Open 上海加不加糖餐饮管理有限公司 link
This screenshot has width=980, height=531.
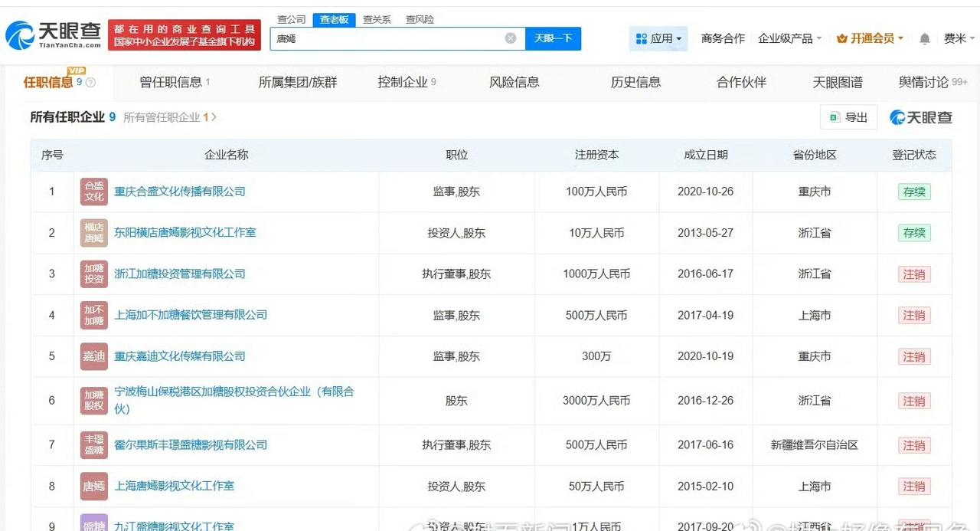191,316
